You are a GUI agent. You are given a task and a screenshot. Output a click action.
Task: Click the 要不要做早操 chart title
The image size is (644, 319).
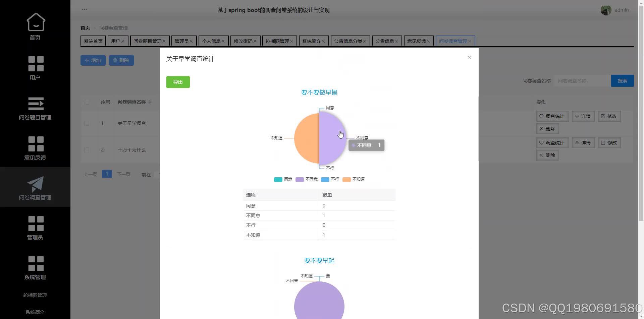[x=319, y=92]
